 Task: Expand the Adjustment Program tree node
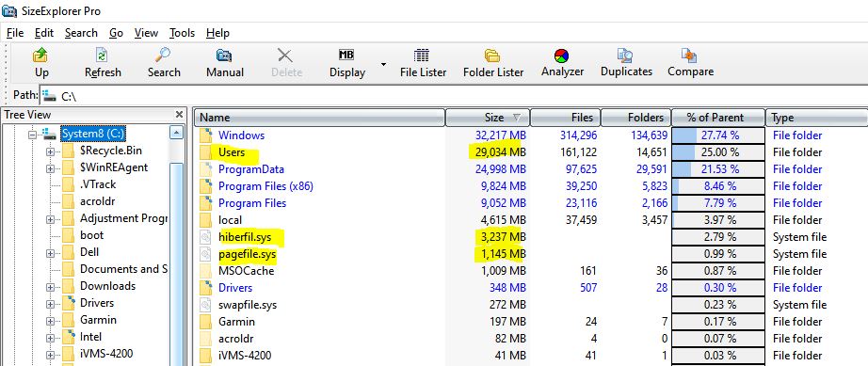[x=51, y=219]
